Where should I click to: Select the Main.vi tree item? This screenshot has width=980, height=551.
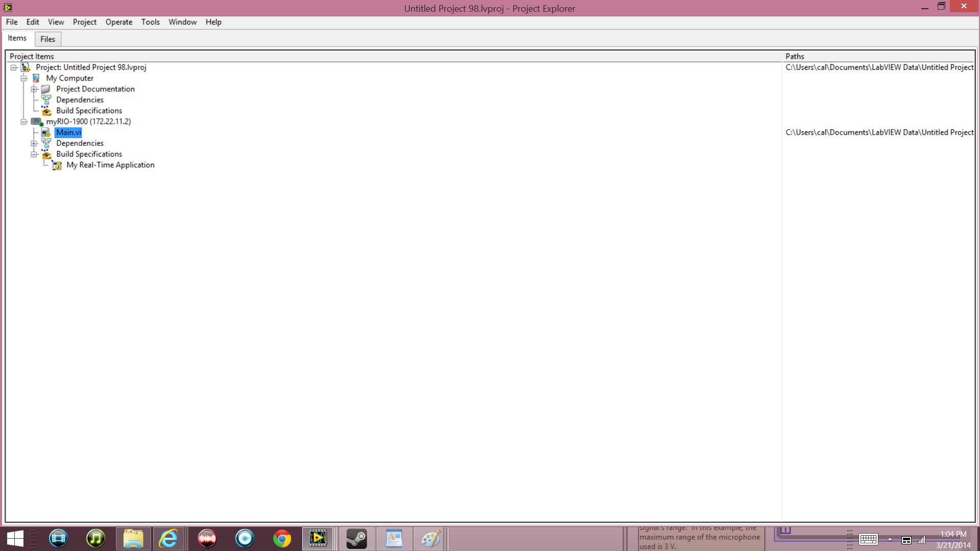pos(68,132)
